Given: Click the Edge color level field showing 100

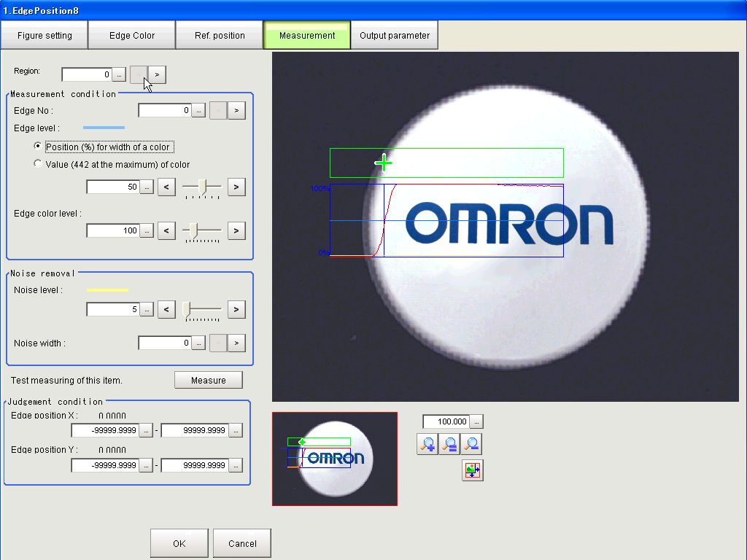Looking at the screenshot, I should pyautogui.click(x=113, y=230).
